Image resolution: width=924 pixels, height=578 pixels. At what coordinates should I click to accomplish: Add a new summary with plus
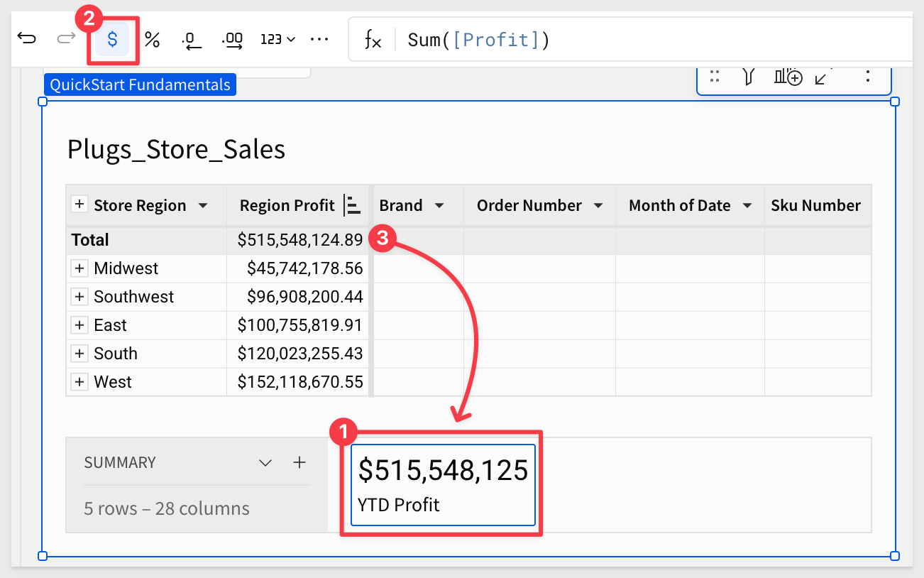(x=299, y=463)
